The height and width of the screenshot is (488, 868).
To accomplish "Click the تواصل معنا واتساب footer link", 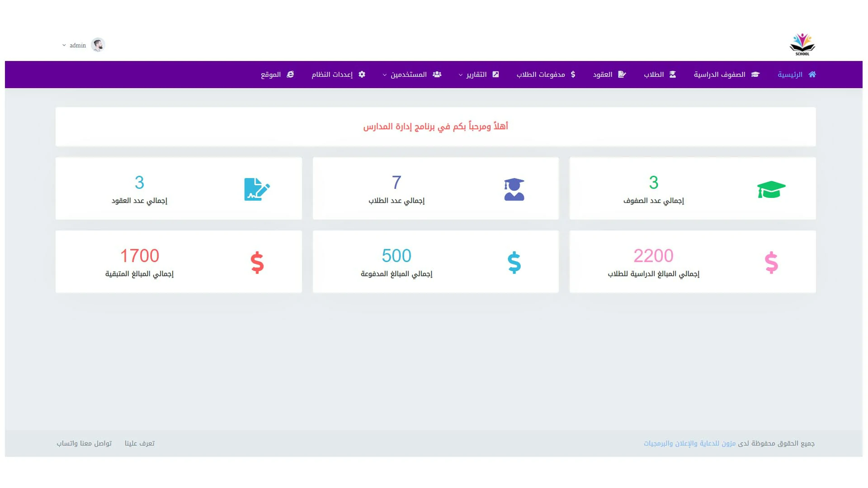I will [84, 443].
